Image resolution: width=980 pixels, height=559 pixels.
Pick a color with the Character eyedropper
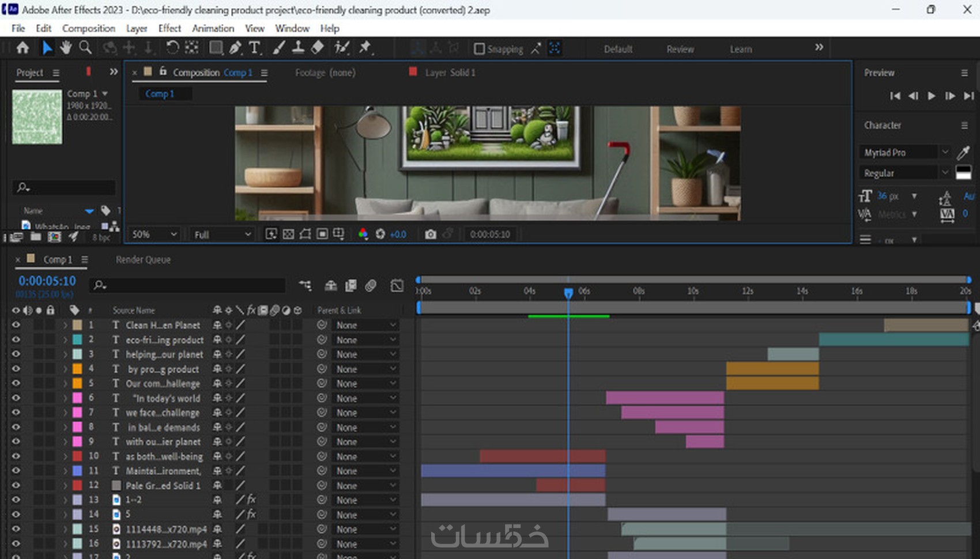(963, 153)
